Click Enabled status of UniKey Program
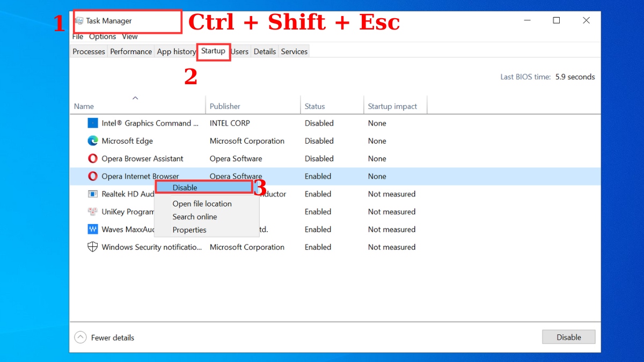644x362 pixels. point(318,211)
